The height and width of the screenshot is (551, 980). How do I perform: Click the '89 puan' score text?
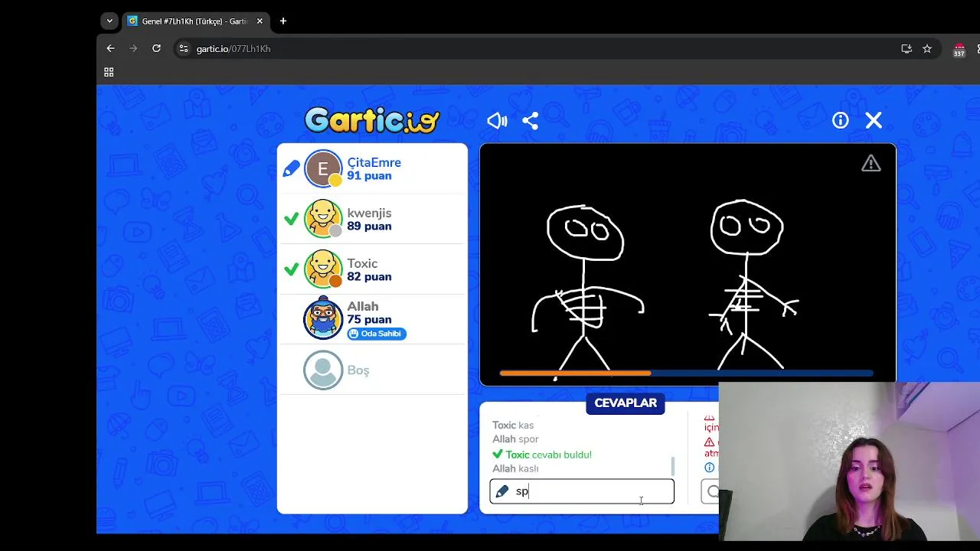[369, 227]
